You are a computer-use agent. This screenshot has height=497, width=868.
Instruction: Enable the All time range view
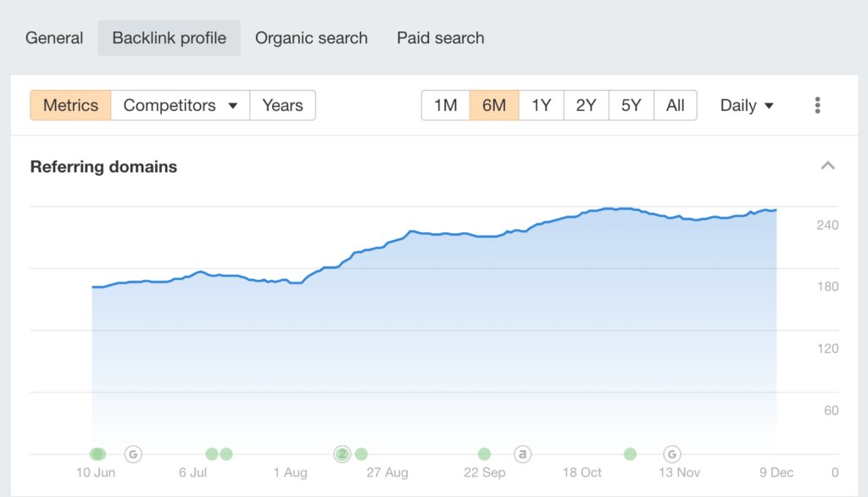676,104
